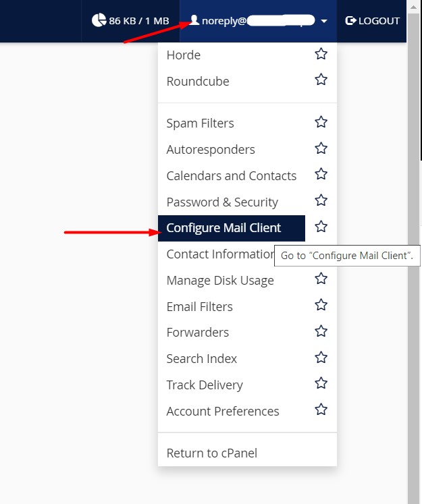The image size is (422, 504).
Task: Toggle favorite star for Configure Mail Client
Action: click(321, 227)
